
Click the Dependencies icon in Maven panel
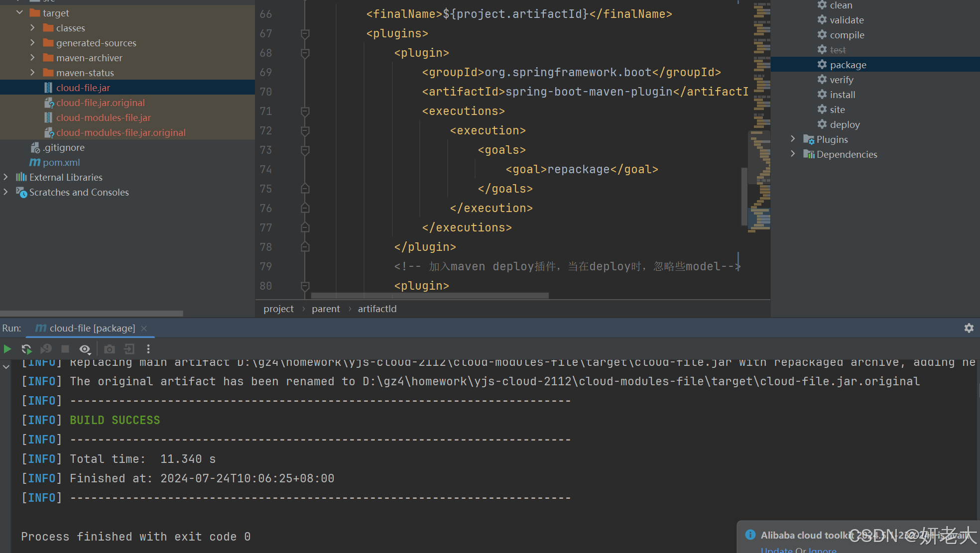809,154
